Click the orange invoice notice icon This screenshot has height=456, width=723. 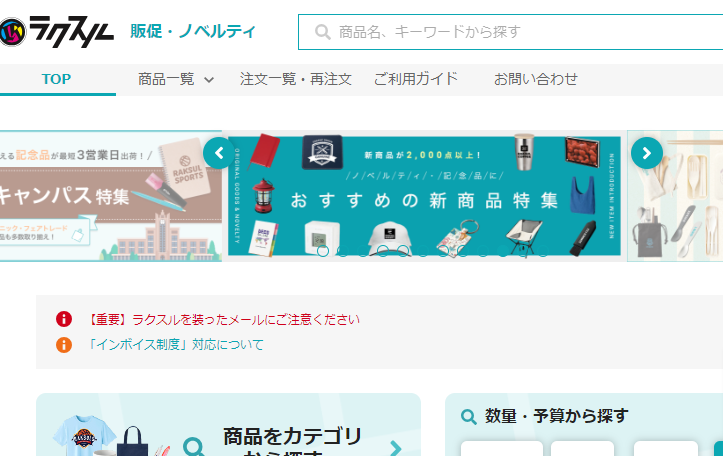64,345
